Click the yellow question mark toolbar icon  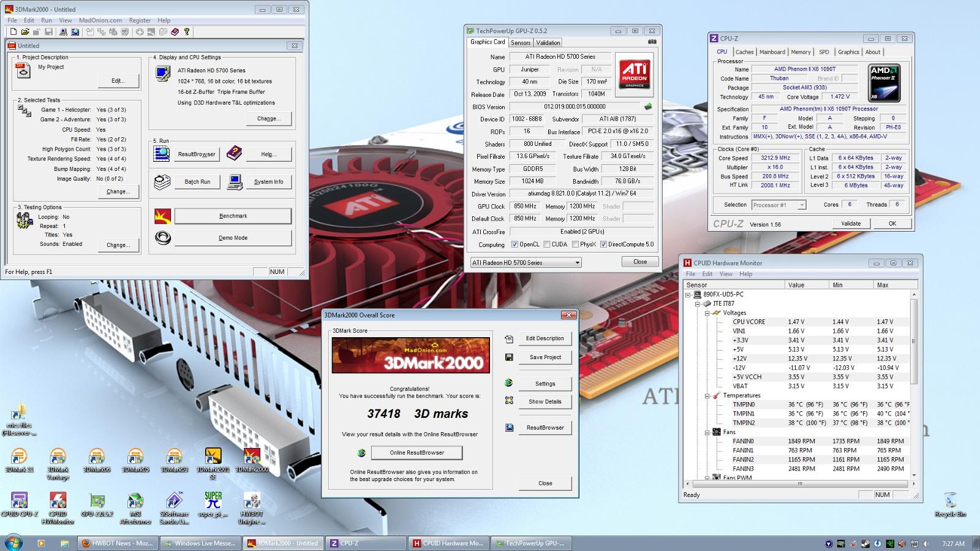187,32
